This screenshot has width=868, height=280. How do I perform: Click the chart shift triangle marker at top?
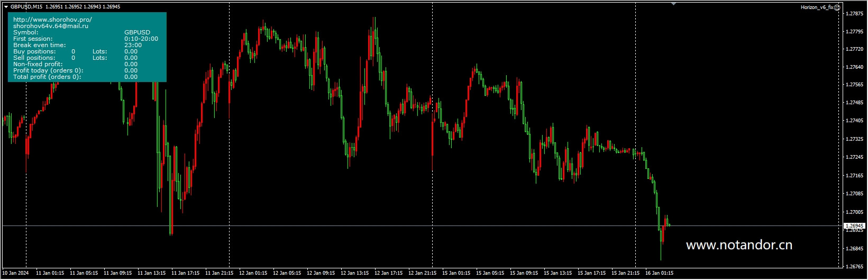(673, 4)
